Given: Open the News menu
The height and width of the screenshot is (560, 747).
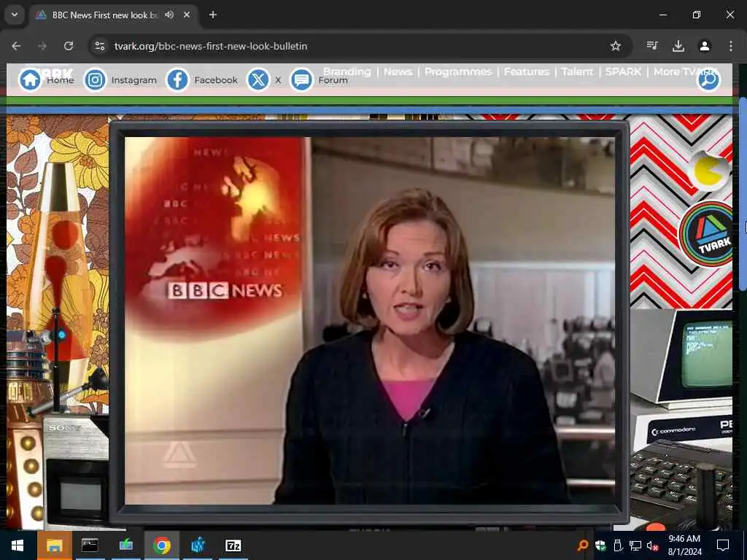Looking at the screenshot, I should click(x=398, y=71).
